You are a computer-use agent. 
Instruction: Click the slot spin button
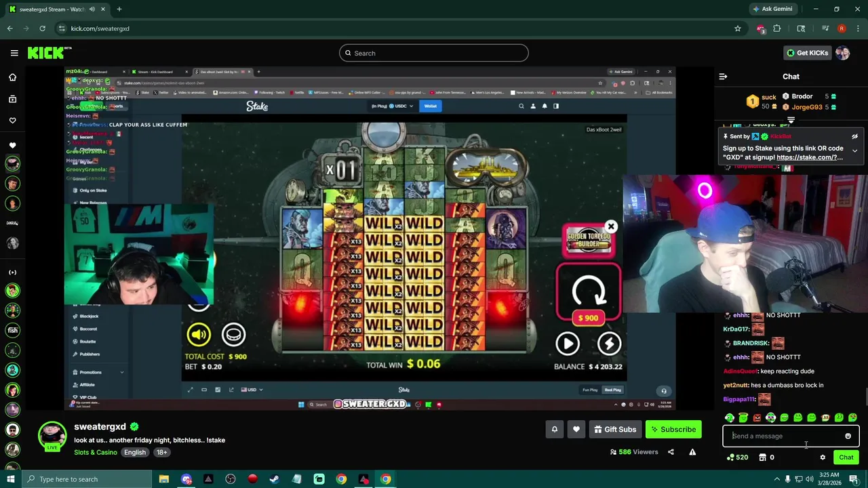coord(588,292)
